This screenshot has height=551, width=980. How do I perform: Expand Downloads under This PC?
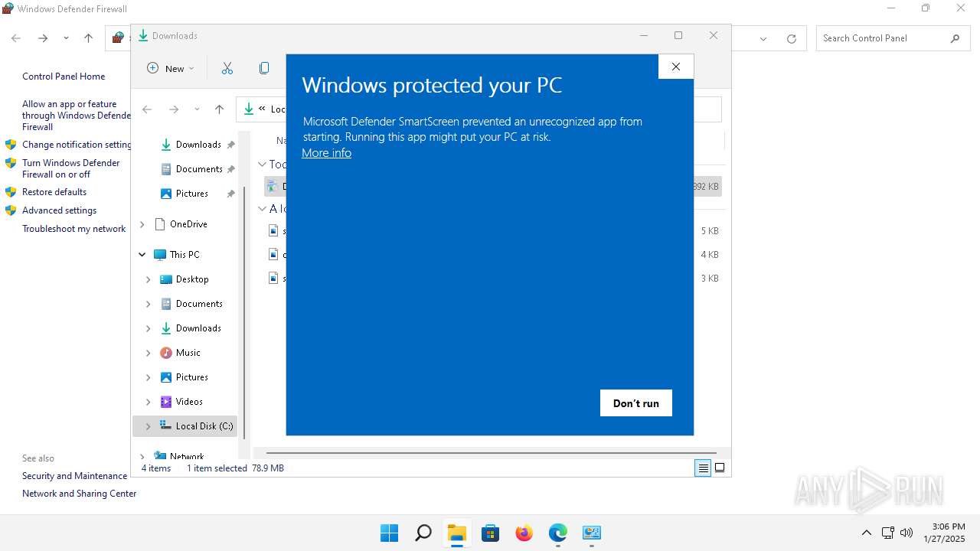pyautogui.click(x=149, y=328)
